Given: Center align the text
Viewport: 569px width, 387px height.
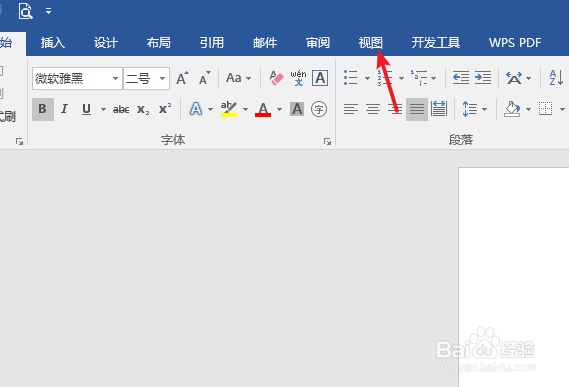Looking at the screenshot, I should 373,109.
